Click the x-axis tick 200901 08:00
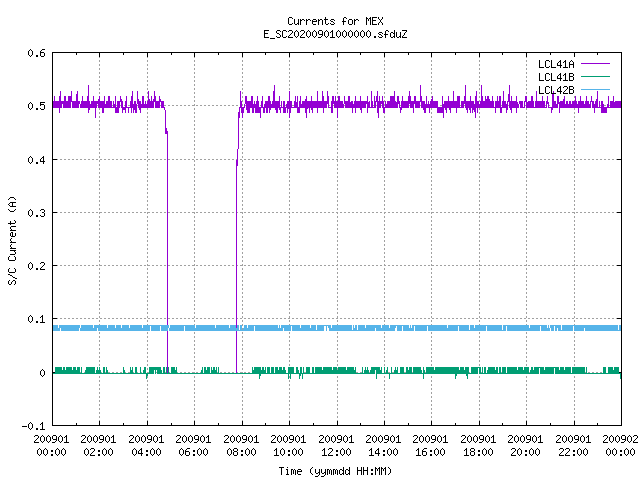Image resolution: width=640 pixels, height=480 pixels. [241, 446]
